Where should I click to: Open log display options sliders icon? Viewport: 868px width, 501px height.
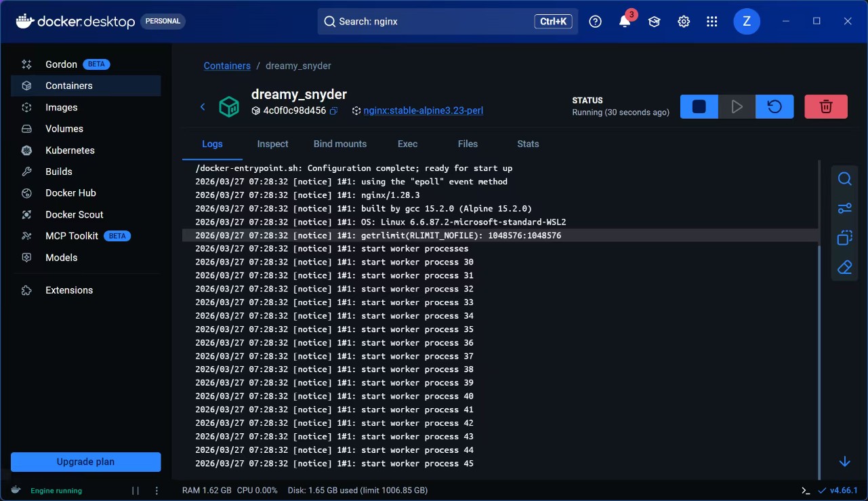pyautogui.click(x=845, y=209)
